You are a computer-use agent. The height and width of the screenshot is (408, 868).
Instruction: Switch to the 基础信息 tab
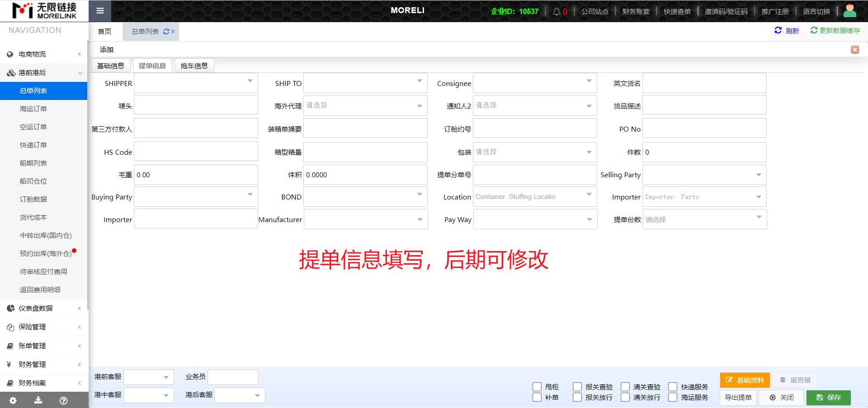click(111, 66)
